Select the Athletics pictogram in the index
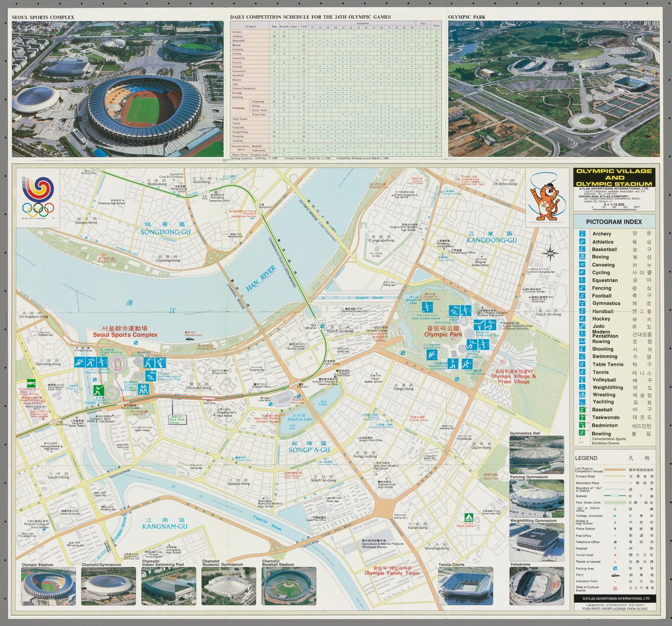 coord(582,242)
